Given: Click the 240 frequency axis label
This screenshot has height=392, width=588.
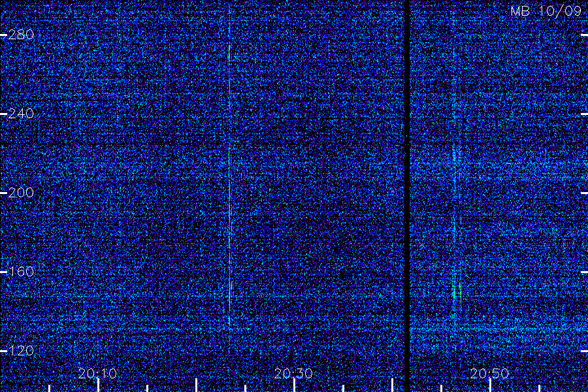Looking at the screenshot, I should 21,114.
